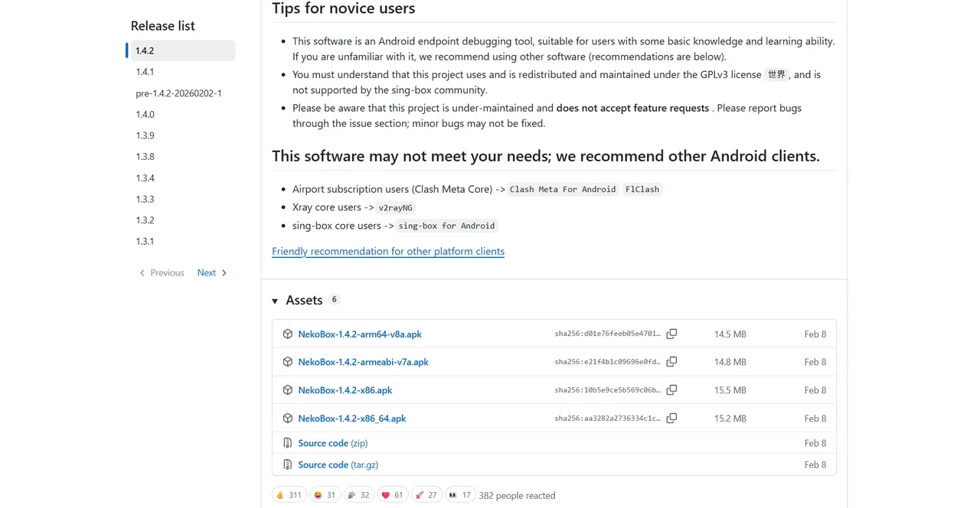
Task: Click 'v2rayNG' code text
Action: [396, 207]
